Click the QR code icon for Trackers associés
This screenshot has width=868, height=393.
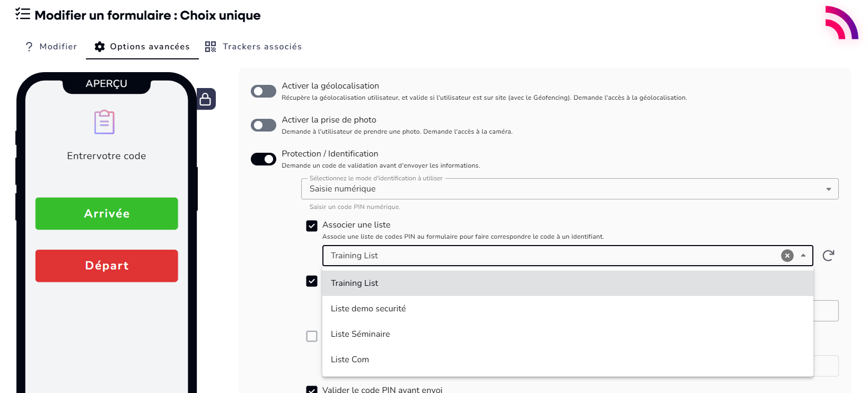pos(211,47)
